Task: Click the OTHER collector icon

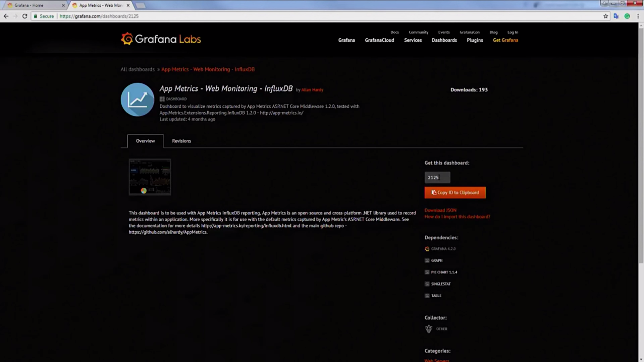Action: pos(429,329)
